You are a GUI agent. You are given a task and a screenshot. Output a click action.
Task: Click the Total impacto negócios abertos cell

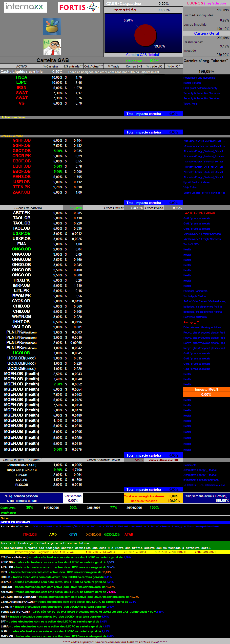(144, 496)
